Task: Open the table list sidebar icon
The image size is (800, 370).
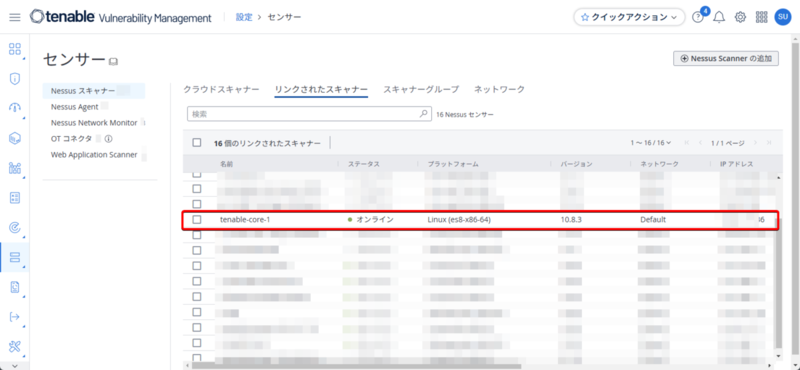Action: tap(15, 198)
